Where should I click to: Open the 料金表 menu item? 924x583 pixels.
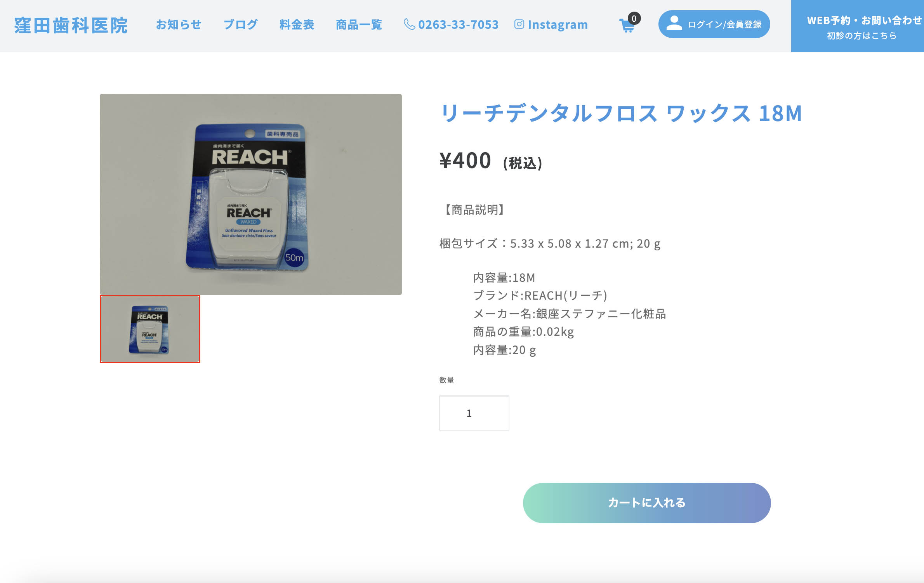pos(297,24)
